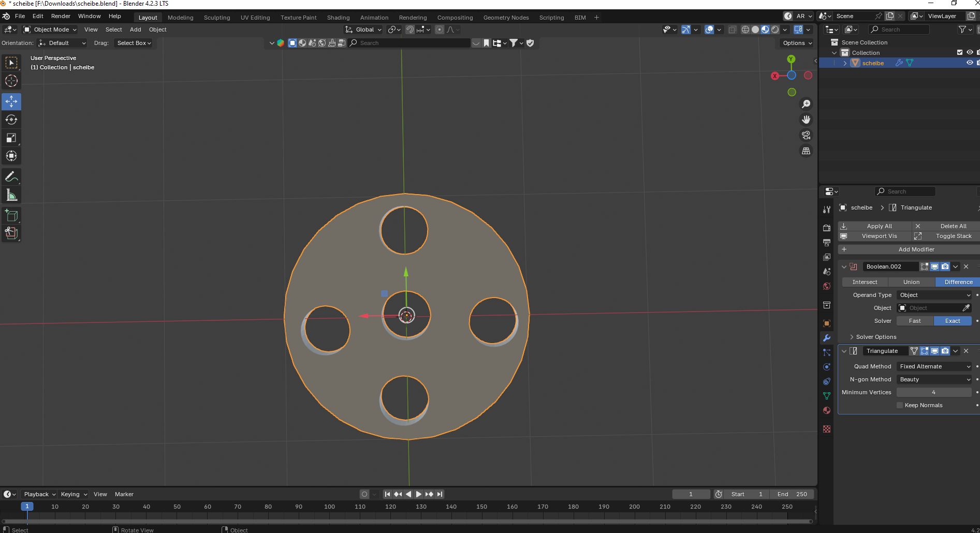Open the Render menu
The height and width of the screenshot is (533, 980).
pos(61,16)
